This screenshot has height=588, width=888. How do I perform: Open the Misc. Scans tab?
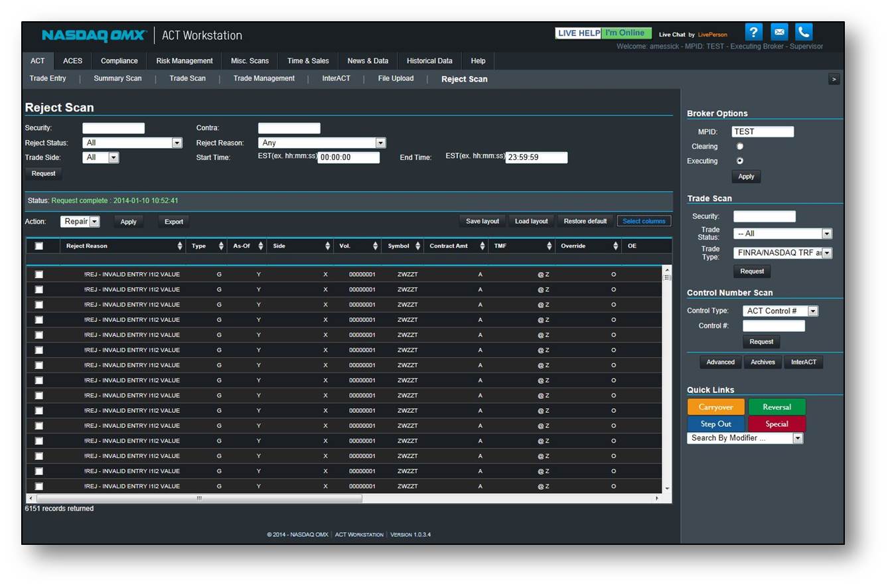[250, 61]
